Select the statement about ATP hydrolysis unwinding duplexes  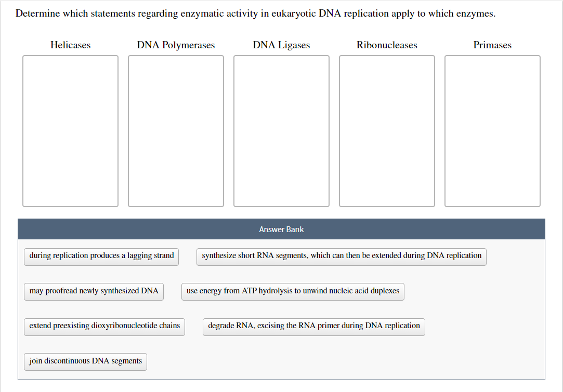pyautogui.click(x=292, y=291)
